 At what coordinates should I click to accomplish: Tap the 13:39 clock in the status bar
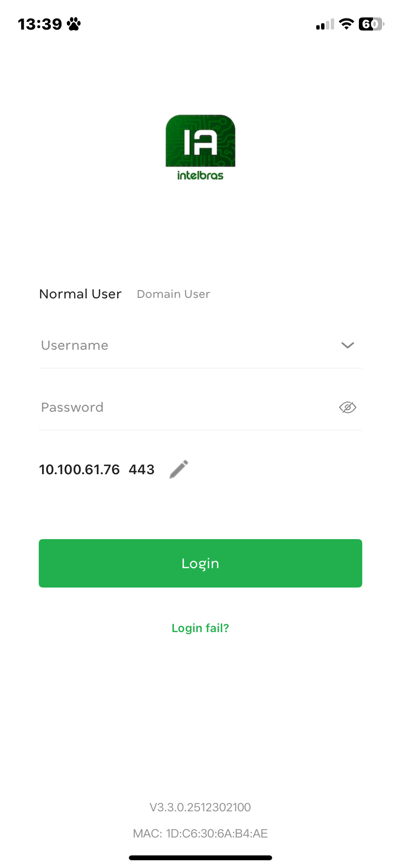(x=40, y=24)
